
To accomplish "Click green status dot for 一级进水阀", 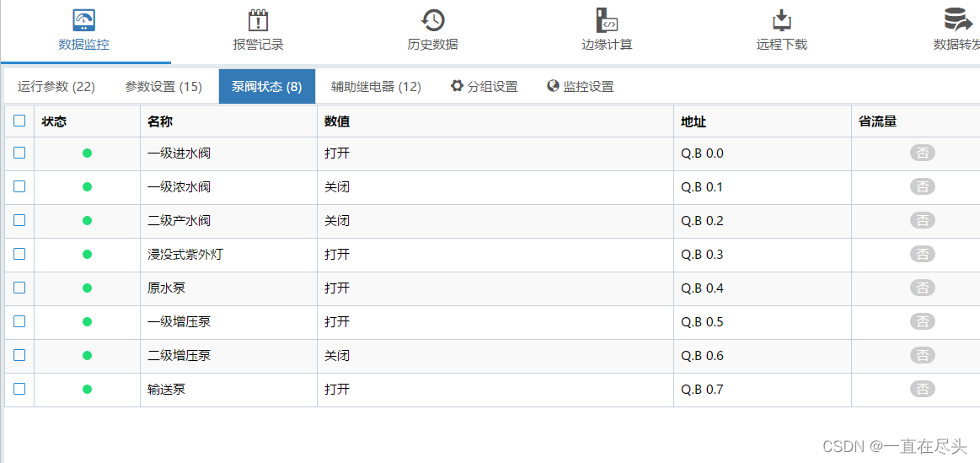I will (x=88, y=153).
